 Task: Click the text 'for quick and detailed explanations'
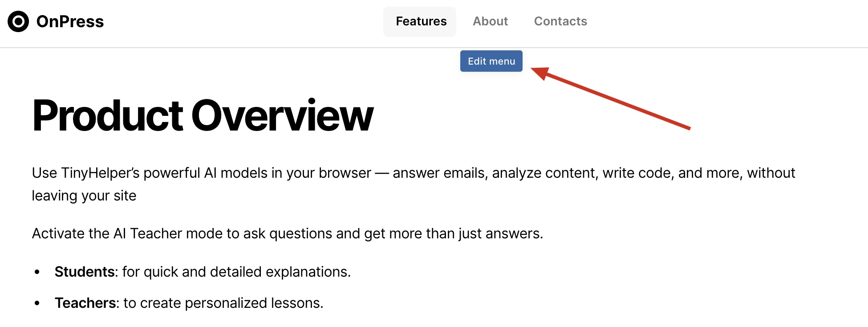[x=236, y=272]
